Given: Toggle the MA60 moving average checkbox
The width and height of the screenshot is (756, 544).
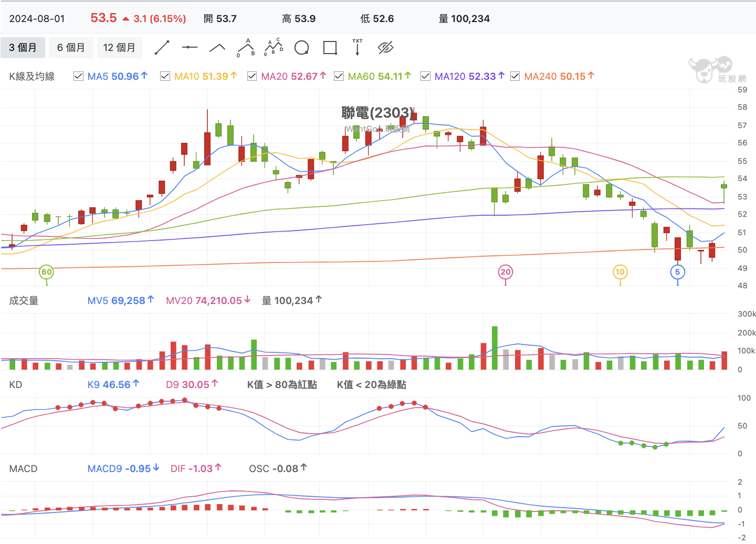Looking at the screenshot, I should tap(339, 76).
